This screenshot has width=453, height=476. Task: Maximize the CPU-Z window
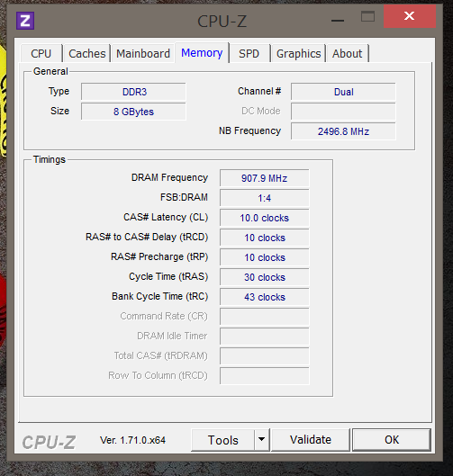coord(367,16)
